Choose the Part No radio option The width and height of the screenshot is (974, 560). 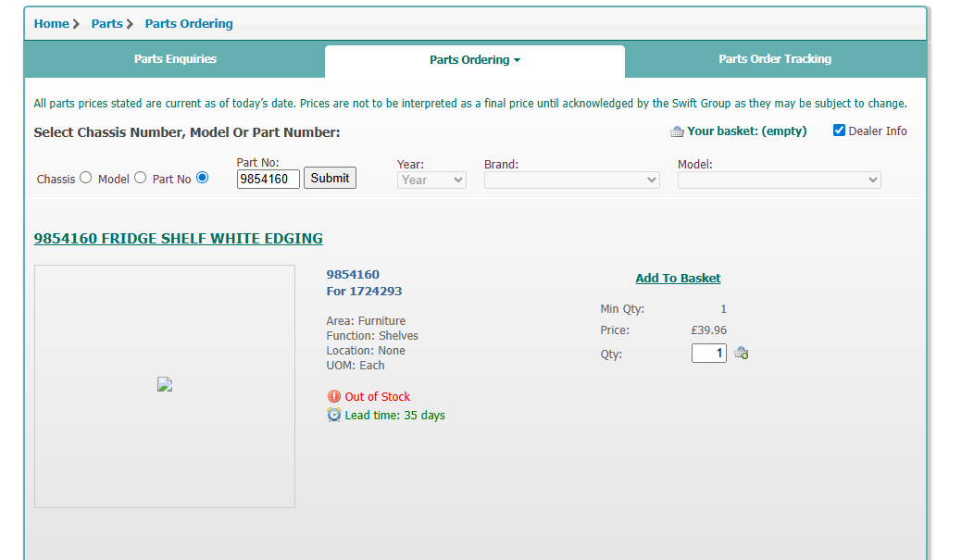(x=203, y=178)
